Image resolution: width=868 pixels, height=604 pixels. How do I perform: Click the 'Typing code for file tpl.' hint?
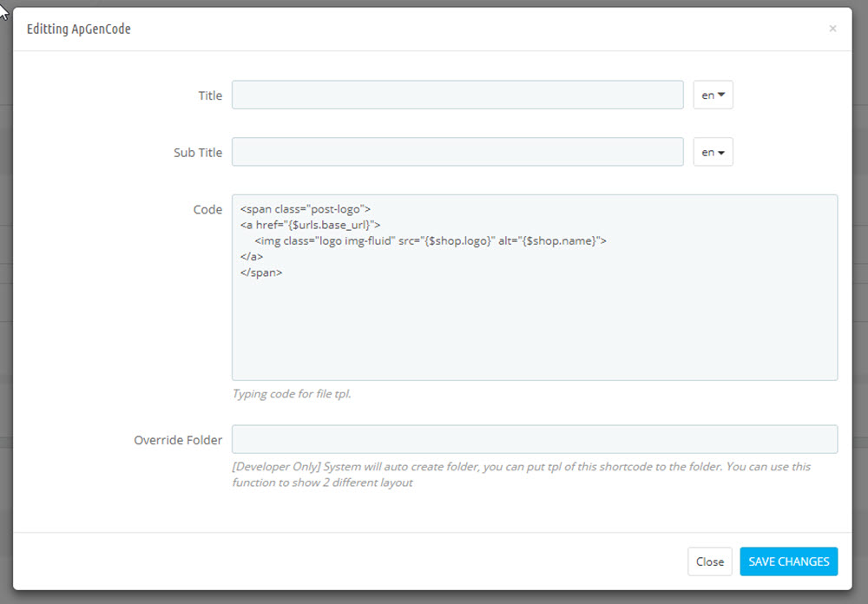[292, 394]
